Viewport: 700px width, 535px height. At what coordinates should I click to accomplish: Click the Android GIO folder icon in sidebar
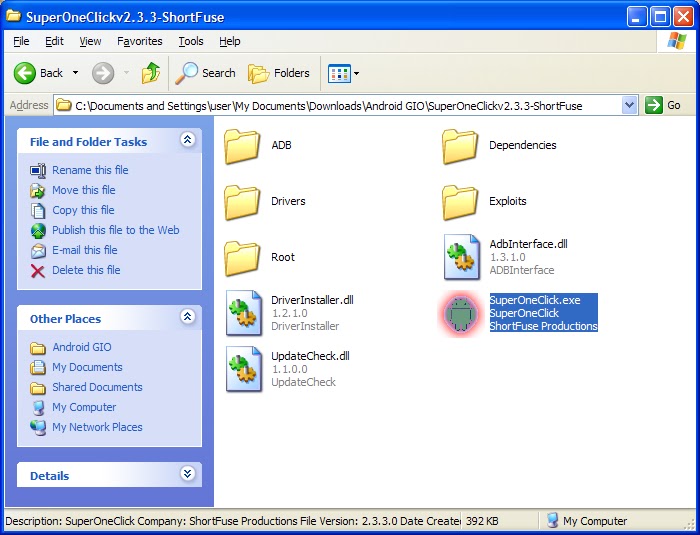[x=38, y=348]
